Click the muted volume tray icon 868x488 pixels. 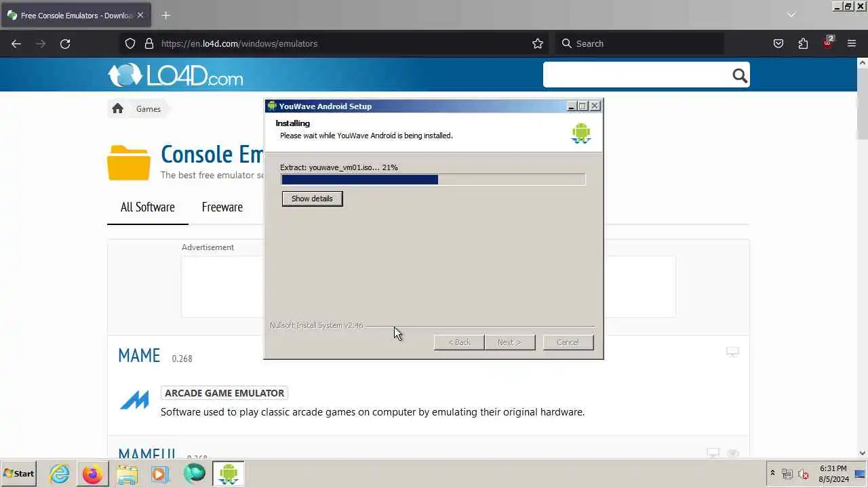804,474
